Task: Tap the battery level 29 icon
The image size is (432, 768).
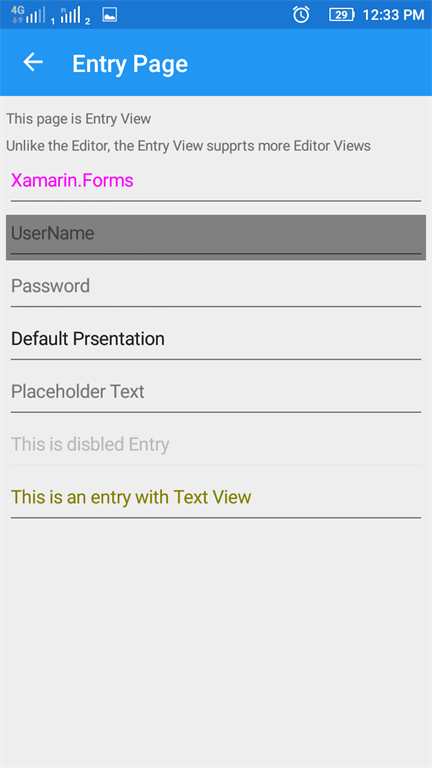Action: coord(341,15)
